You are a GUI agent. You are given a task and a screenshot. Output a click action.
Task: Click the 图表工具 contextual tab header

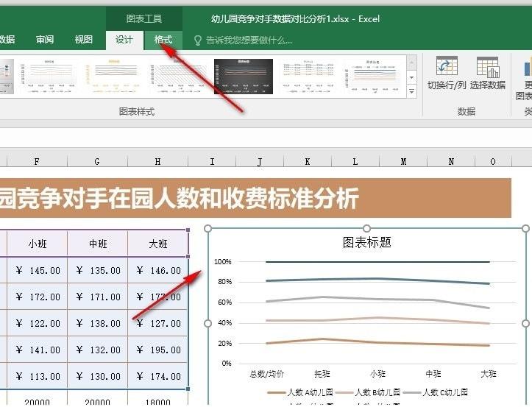(144, 18)
